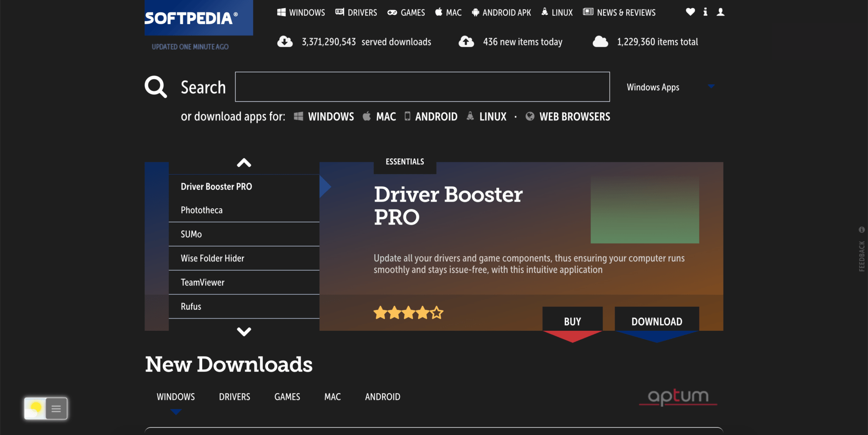Viewport: 868px width, 435px height.
Task: Switch to the DRIVERS tab under New Downloads
Action: [x=234, y=396]
